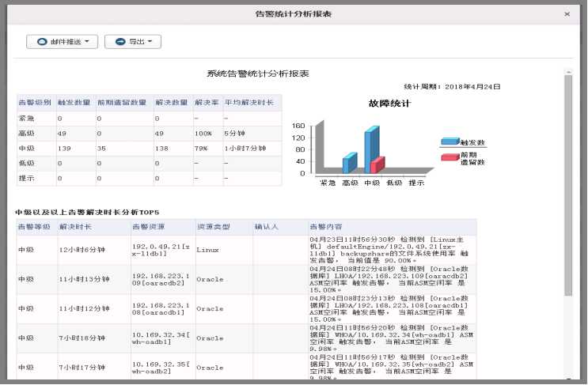Viewport: 588px width, 385px height.
Task: Close the 告警统计分析报表 dialog
Action: 567,14
